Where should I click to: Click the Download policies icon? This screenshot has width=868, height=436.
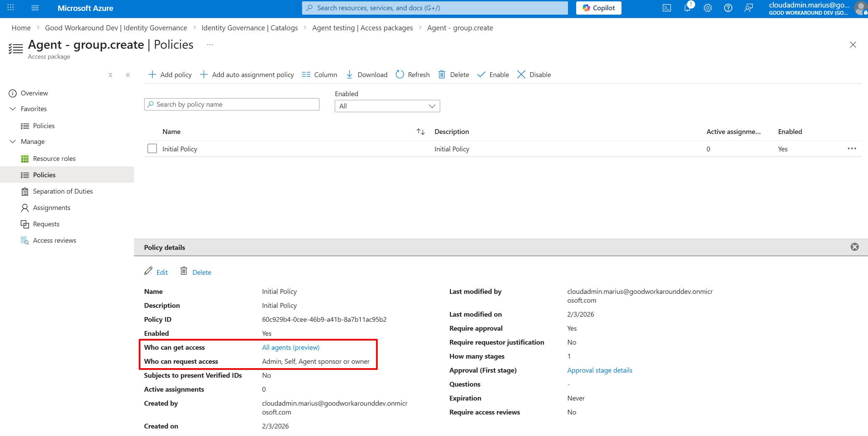tap(349, 74)
